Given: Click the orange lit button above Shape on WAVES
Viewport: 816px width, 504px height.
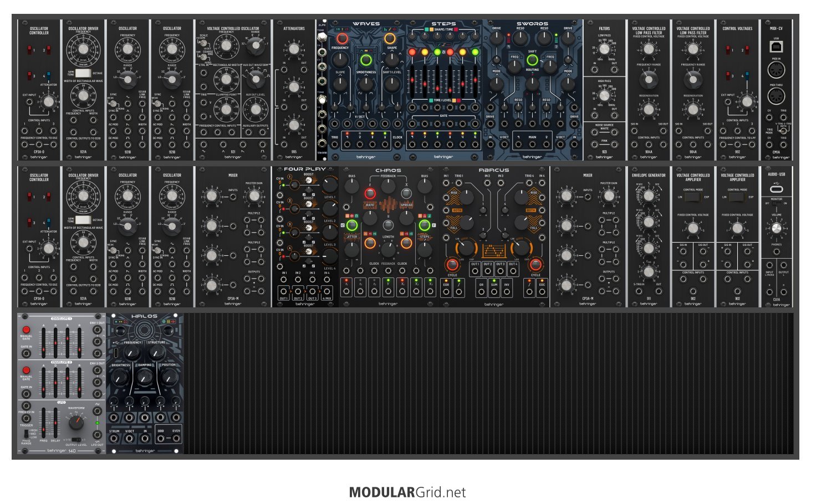Looking at the screenshot, I should tap(390, 38).
